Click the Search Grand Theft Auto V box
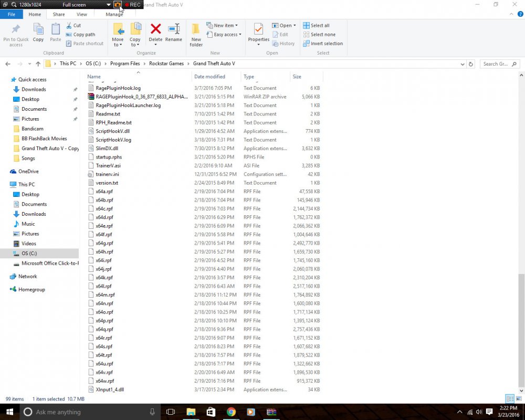Image resolution: width=525 pixels, height=420 pixels. click(x=500, y=64)
